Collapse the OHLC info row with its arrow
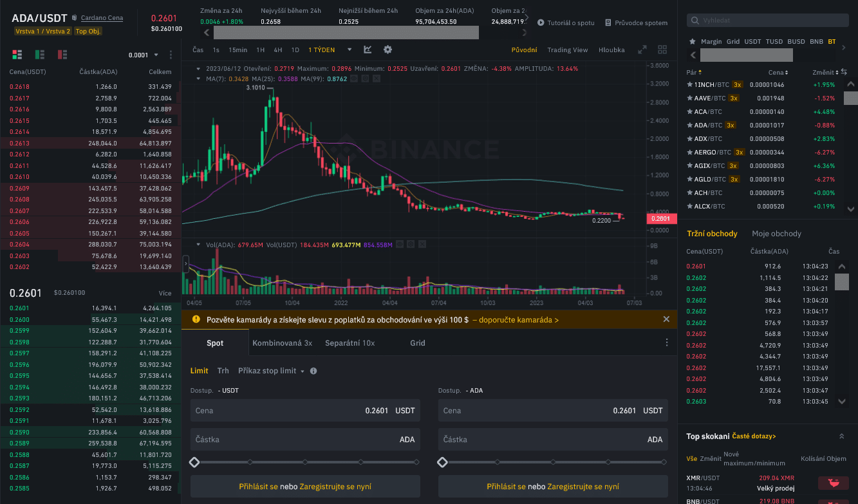 199,68
